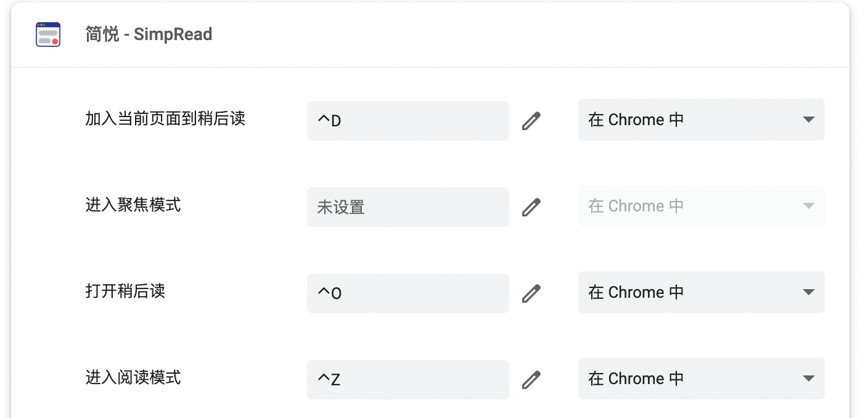
Task: Select the 未设置 shortcut input field
Action: (x=407, y=207)
